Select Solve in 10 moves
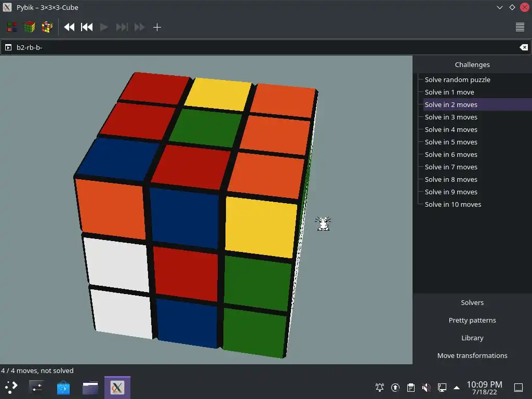The height and width of the screenshot is (399, 532). tap(453, 204)
